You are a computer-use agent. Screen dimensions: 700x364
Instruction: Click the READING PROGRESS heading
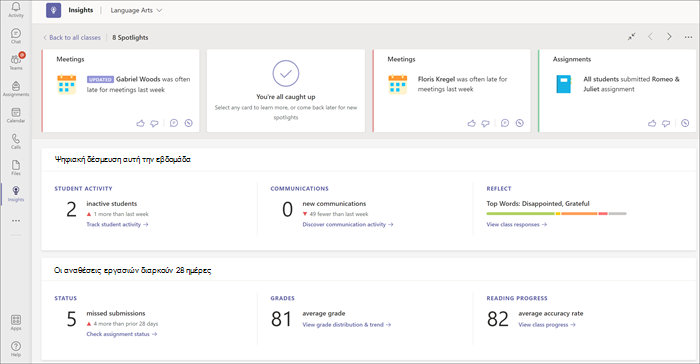coord(517,298)
